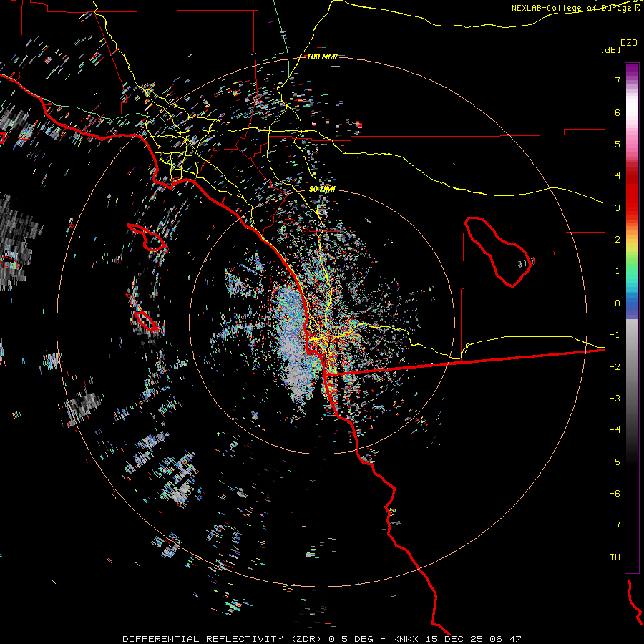Click the 6 value on the color scale

(x=618, y=112)
